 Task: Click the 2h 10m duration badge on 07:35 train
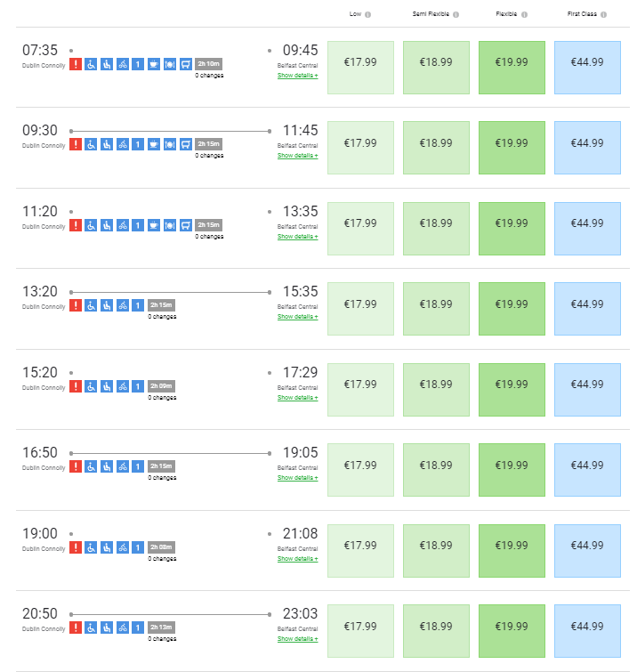click(x=208, y=64)
